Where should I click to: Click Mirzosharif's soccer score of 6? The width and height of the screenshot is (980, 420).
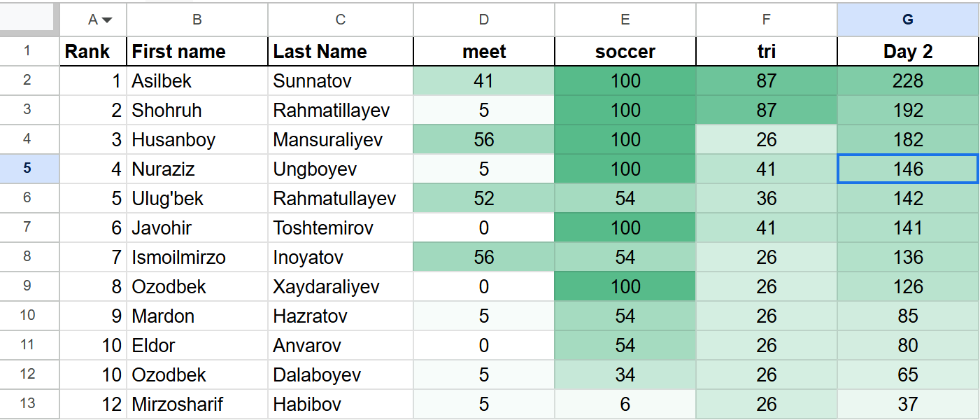pos(625,404)
